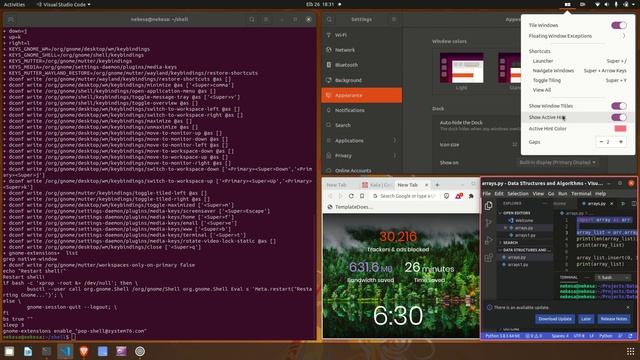640x360 pixels.
Task: Expand Privacy submenu in Settings sidebar
Action: pyautogui.click(x=395, y=156)
